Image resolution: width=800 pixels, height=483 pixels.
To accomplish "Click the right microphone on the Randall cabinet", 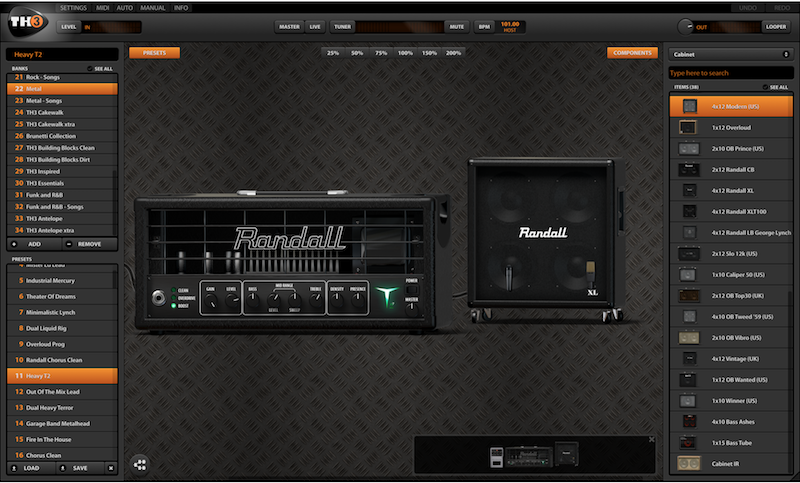I will click(590, 273).
